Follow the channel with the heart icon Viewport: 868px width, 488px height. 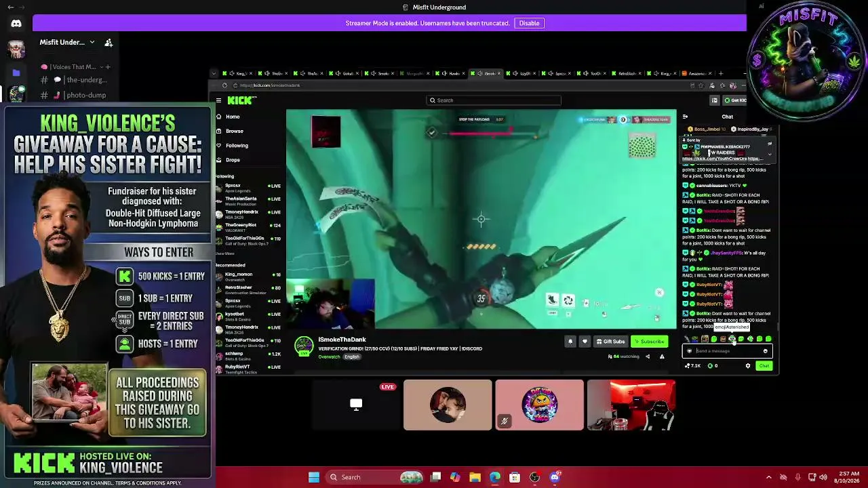(x=585, y=342)
